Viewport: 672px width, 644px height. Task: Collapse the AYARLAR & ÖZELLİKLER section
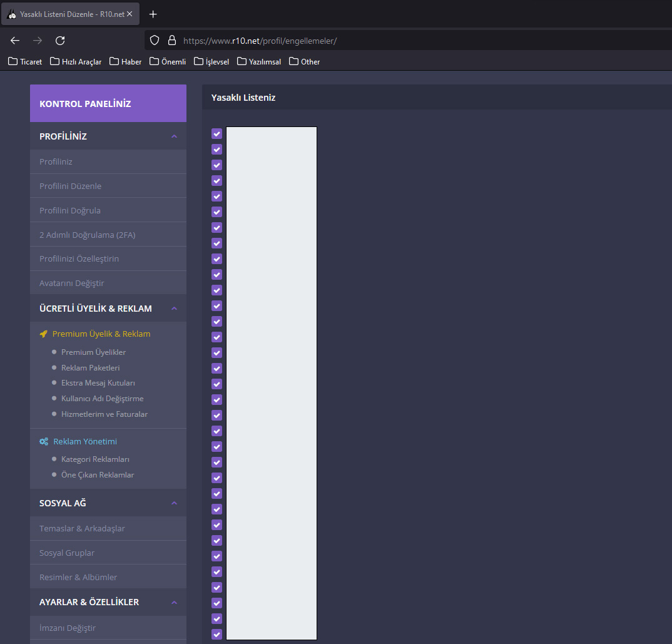click(174, 603)
